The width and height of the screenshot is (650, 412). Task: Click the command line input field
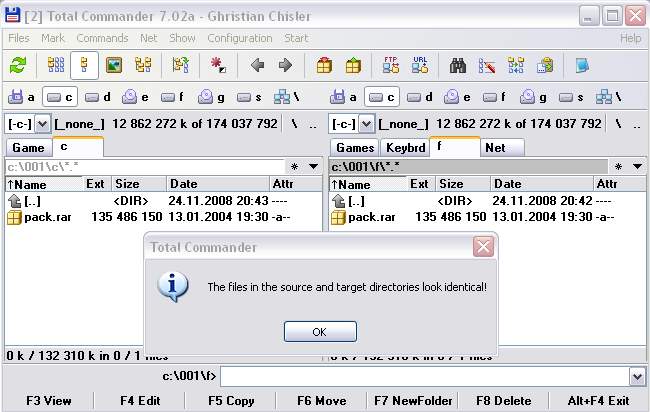[x=424, y=377]
